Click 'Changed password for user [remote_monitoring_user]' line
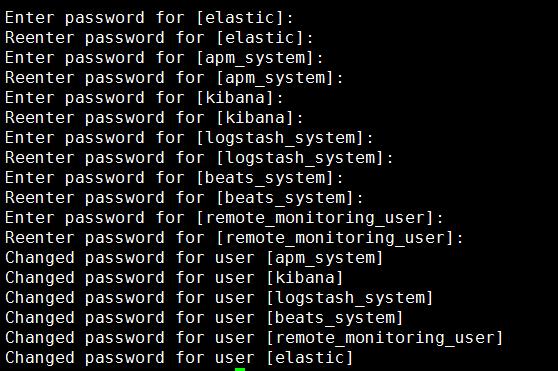The width and height of the screenshot is (558, 371). click(254, 337)
